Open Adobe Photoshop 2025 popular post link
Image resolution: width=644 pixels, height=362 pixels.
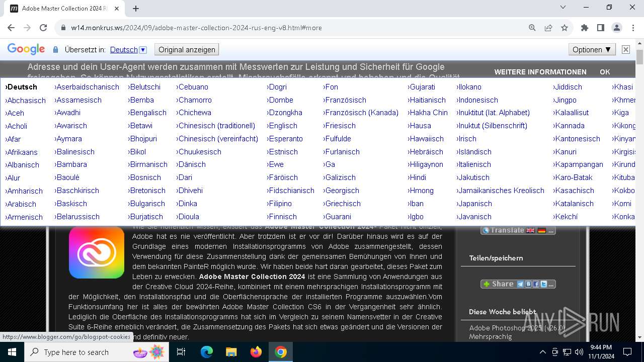click(517, 332)
